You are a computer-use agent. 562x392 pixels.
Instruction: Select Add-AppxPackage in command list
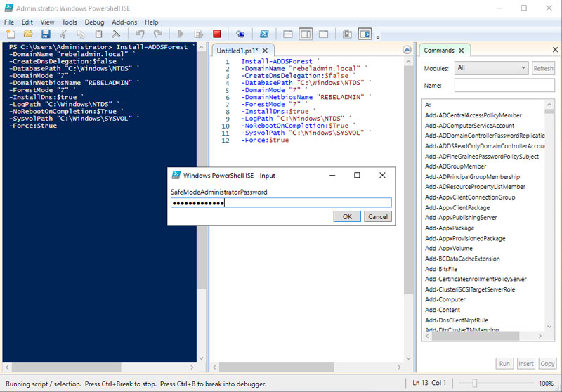tap(450, 228)
